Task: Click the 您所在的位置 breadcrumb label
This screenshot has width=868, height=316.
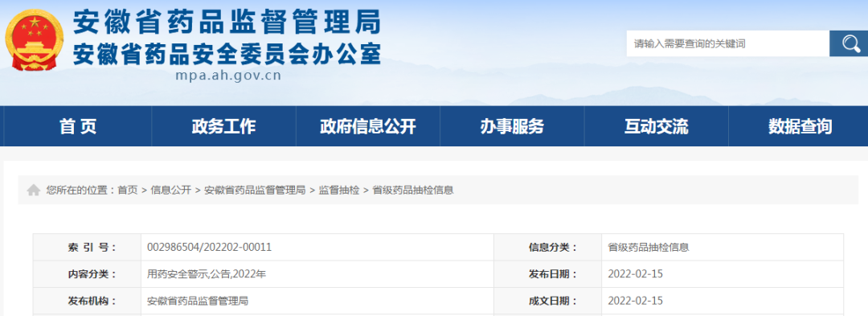Action: (x=81, y=191)
